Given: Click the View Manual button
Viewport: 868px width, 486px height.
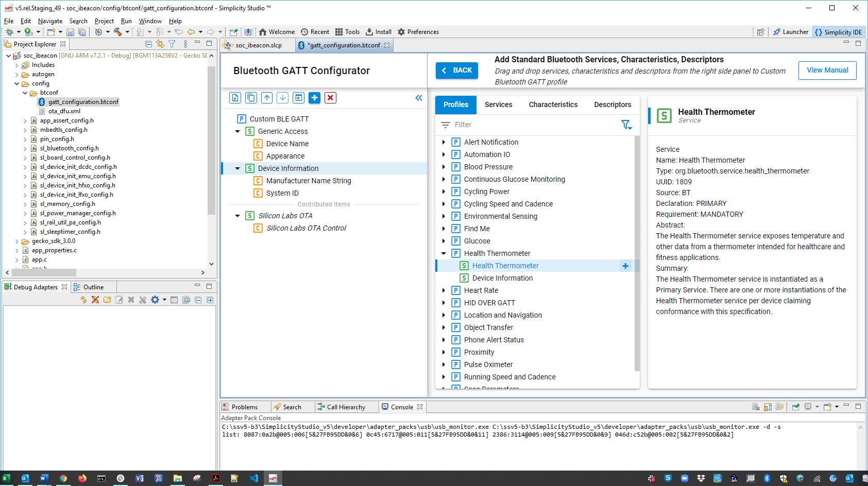Looking at the screenshot, I should [827, 71].
